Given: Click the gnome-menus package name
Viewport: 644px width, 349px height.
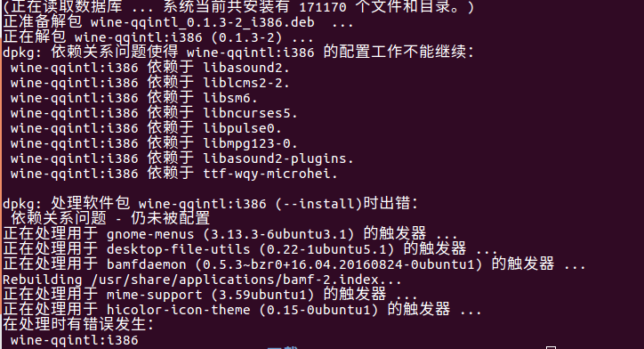Looking at the screenshot, I should 150,234.
